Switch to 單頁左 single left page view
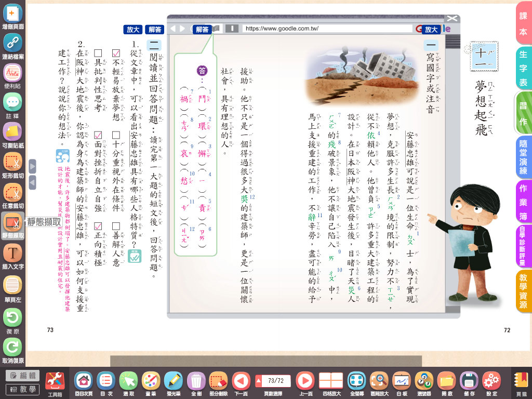This screenshot has width=532, height=399. (12, 289)
